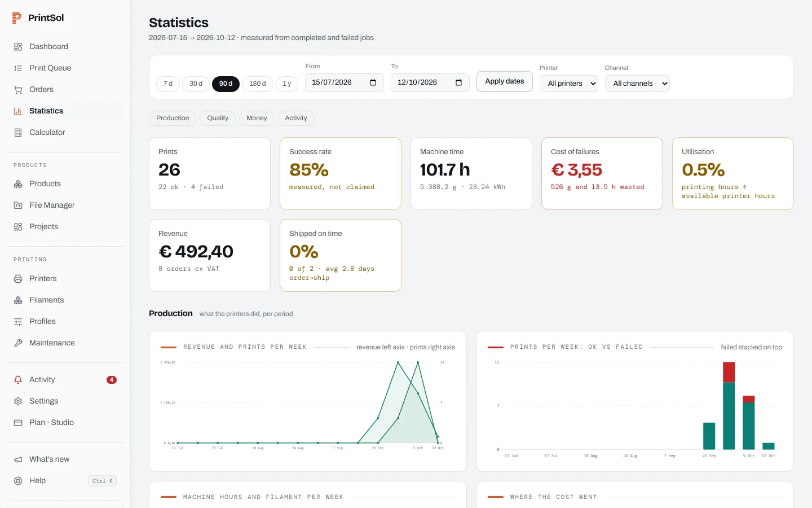
Task: Click "REVENUE AND PRINTS PER WEEK" chart title
Action: pos(245,347)
